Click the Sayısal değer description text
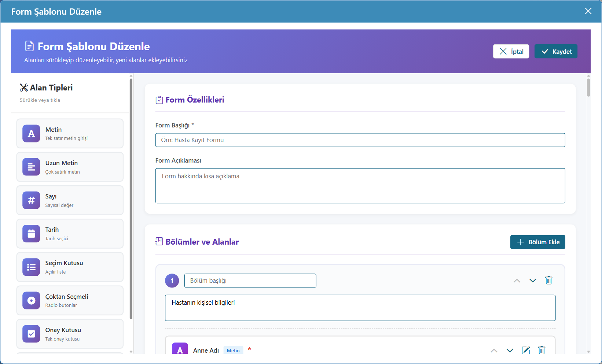602x364 pixels. pyautogui.click(x=59, y=205)
